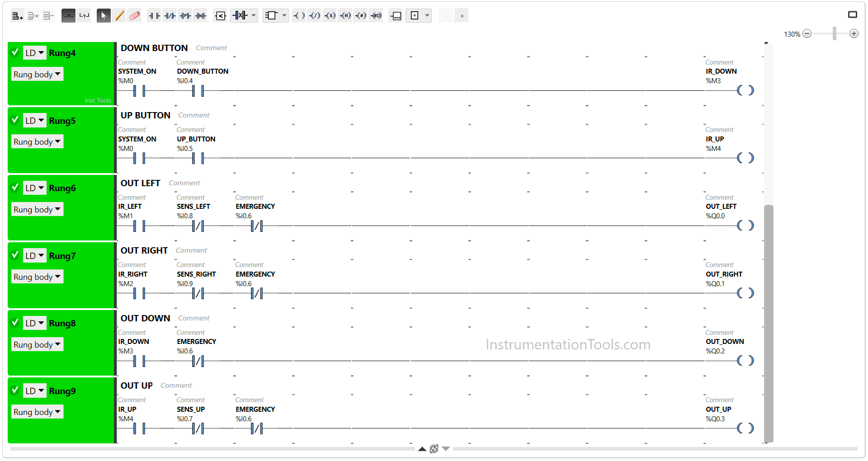
Task: Insert a function block element
Action: coord(271,16)
